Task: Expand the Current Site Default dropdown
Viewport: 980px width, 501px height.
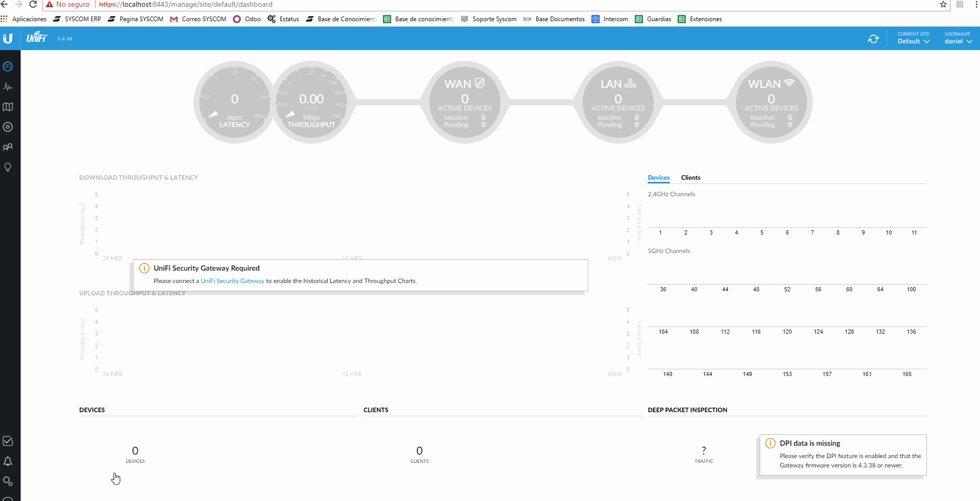Action: pyautogui.click(x=913, y=38)
